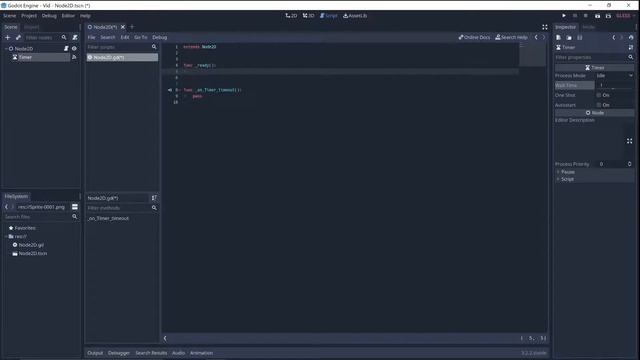Play a custom scene
Image resolution: width=640 pixels, height=360 pixels.
click(608, 16)
